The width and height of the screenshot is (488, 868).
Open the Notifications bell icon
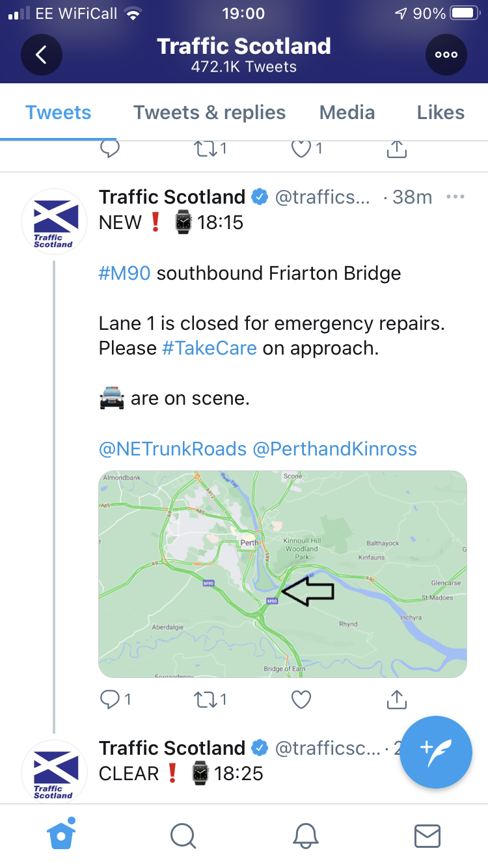point(305,836)
